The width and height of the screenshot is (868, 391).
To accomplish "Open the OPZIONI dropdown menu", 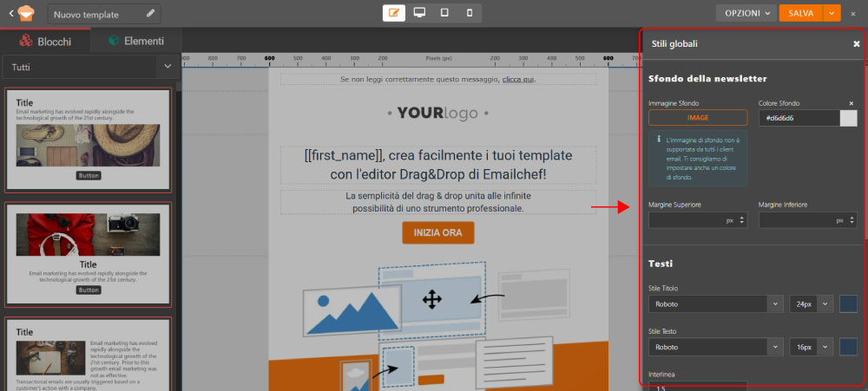I will click(744, 13).
